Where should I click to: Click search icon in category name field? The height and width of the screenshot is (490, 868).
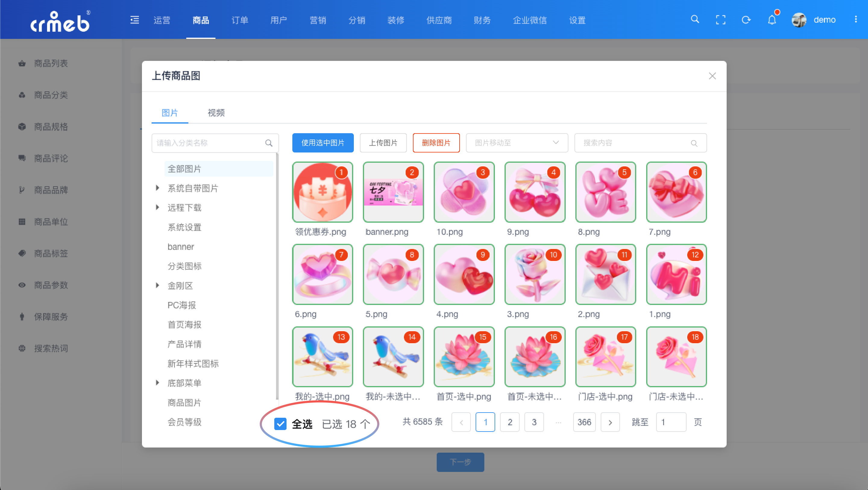[x=269, y=143]
